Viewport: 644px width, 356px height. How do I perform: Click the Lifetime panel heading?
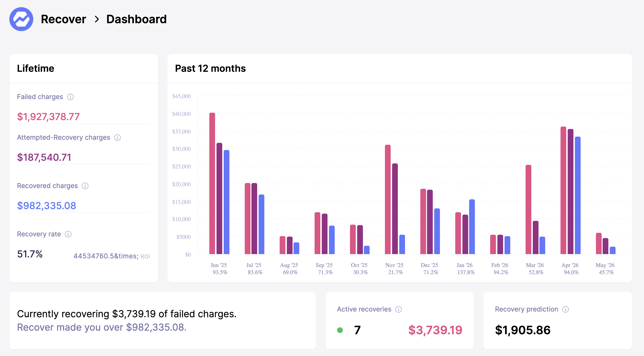35,68
